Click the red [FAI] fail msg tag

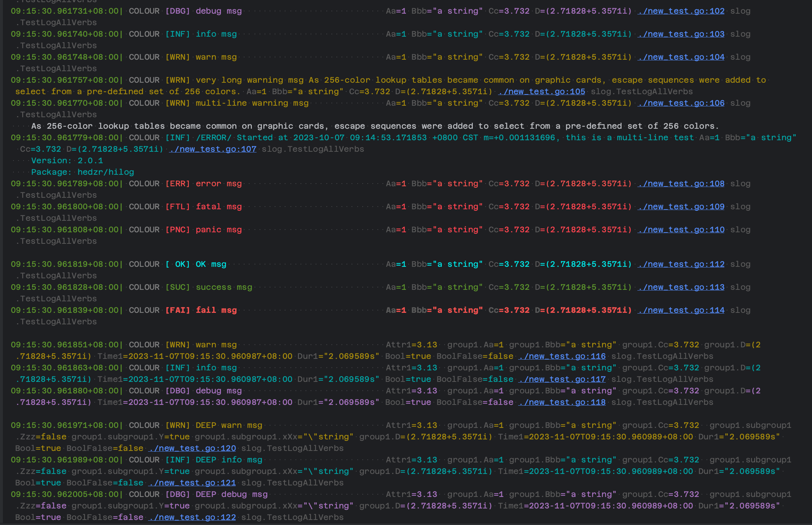pyautogui.click(x=177, y=310)
